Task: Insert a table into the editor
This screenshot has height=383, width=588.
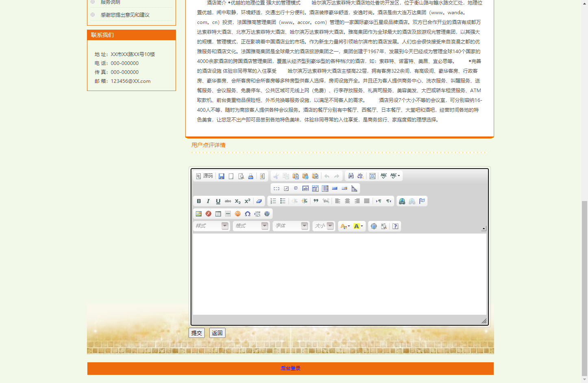Action: tap(218, 214)
